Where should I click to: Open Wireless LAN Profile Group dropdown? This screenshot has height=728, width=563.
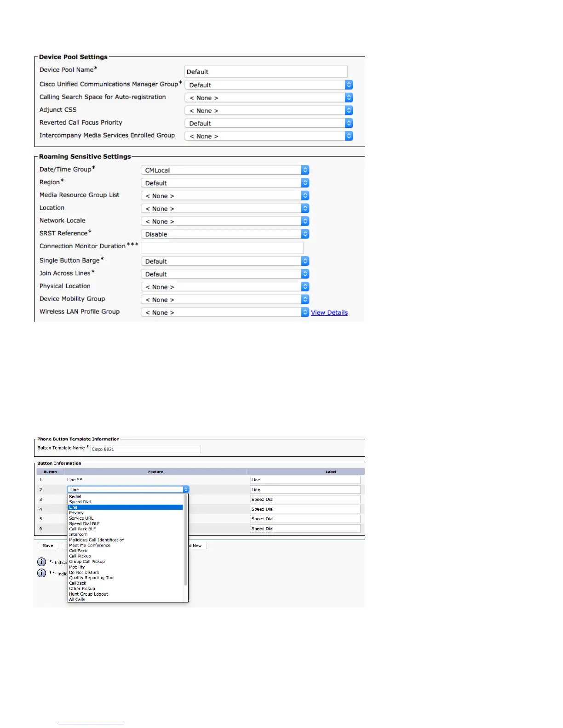click(x=225, y=312)
